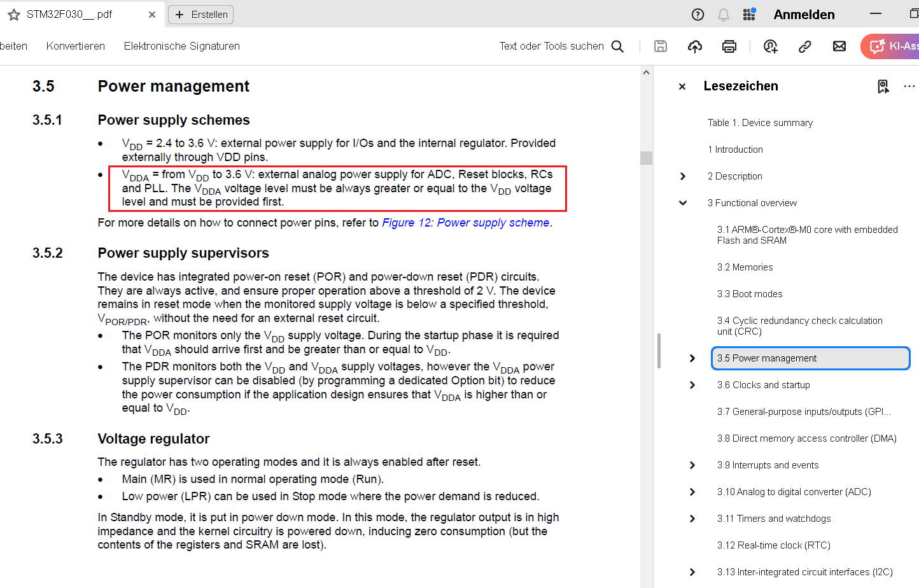Open the help question mark icon

pos(698,15)
